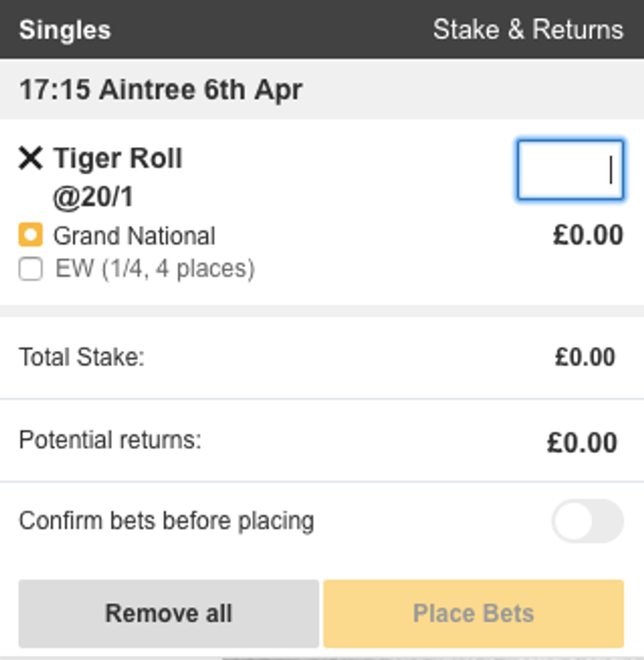This screenshot has height=660, width=644.
Task: Toggle Confirm bets before placing switch
Action: tap(587, 521)
